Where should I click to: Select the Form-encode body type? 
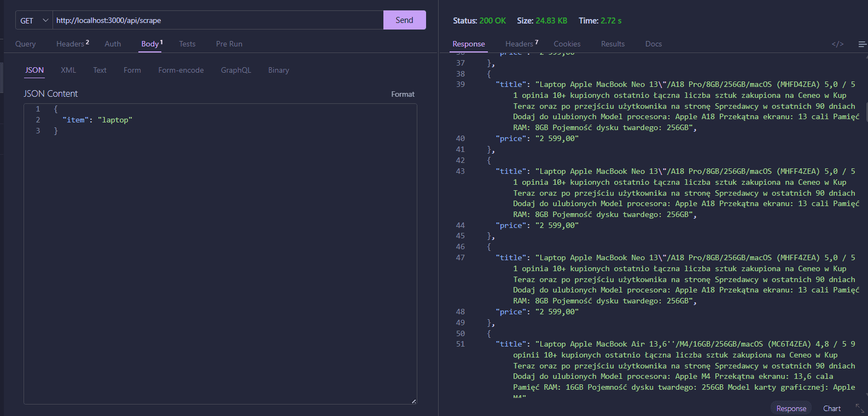181,70
